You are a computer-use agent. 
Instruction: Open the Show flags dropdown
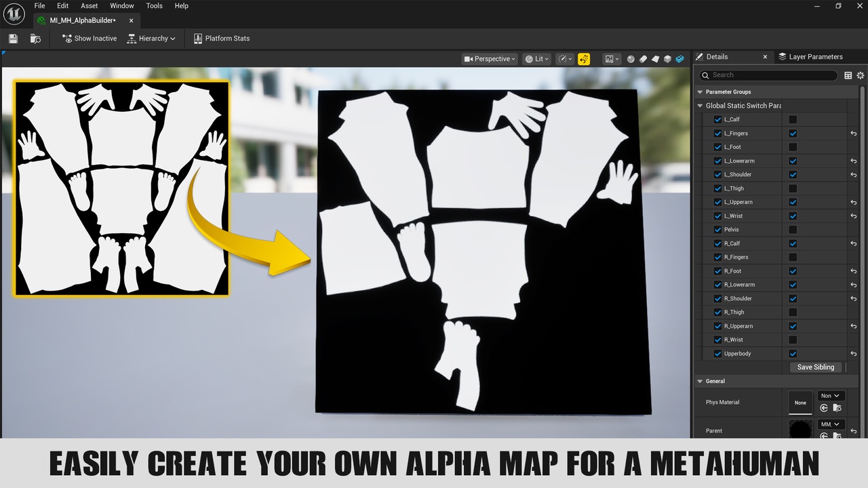[x=565, y=59]
